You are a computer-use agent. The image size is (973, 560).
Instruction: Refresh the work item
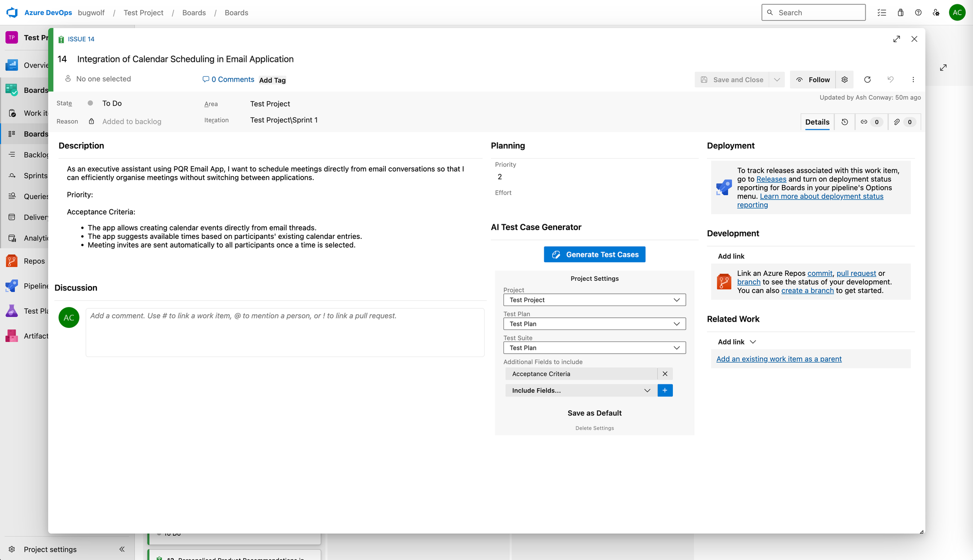coord(868,79)
